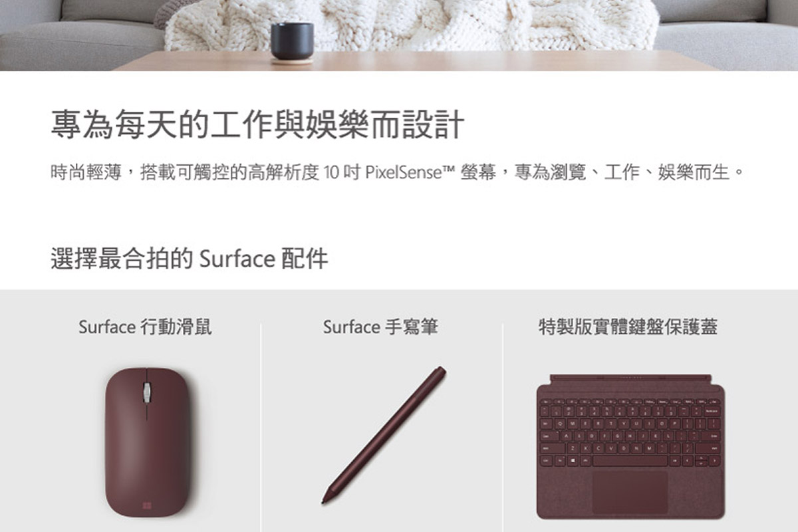Click the 選擇最合拍的 Surface 配件 subheading

pyautogui.click(x=189, y=258)
